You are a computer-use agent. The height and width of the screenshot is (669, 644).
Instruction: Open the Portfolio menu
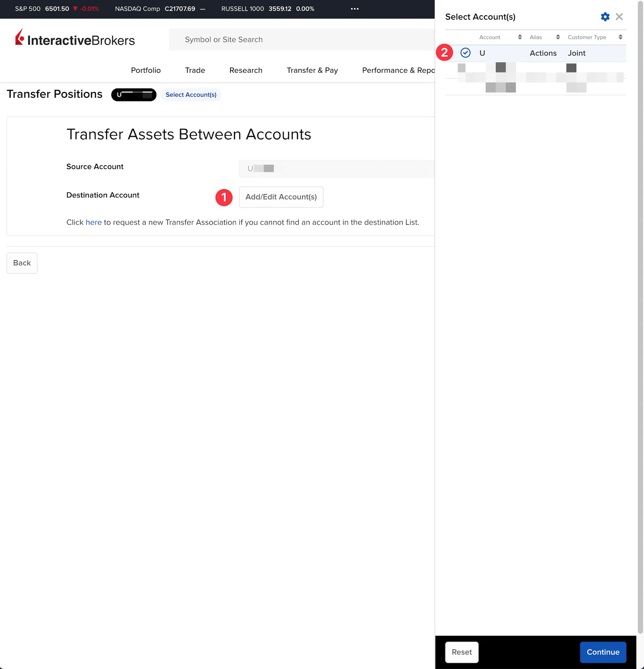coord(146,70)
